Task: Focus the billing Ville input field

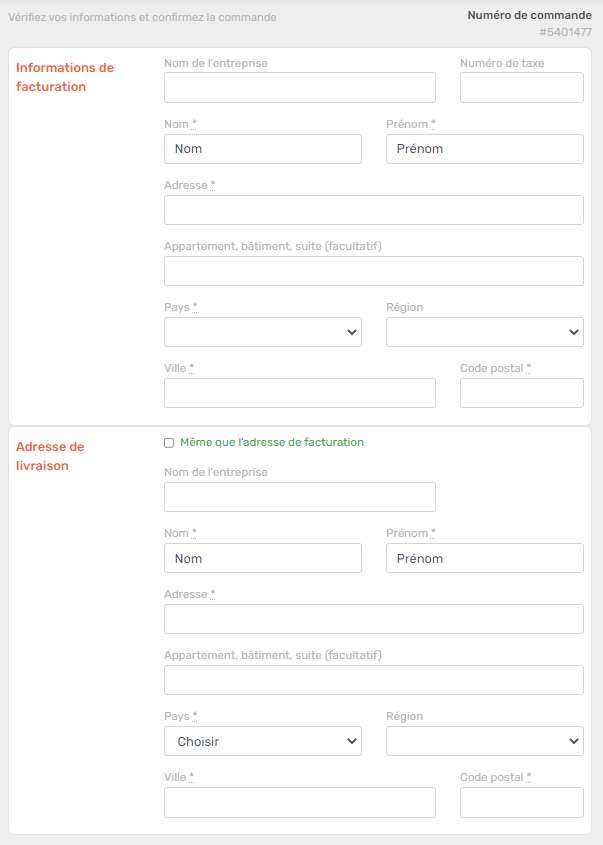Action: click(300, 393)
